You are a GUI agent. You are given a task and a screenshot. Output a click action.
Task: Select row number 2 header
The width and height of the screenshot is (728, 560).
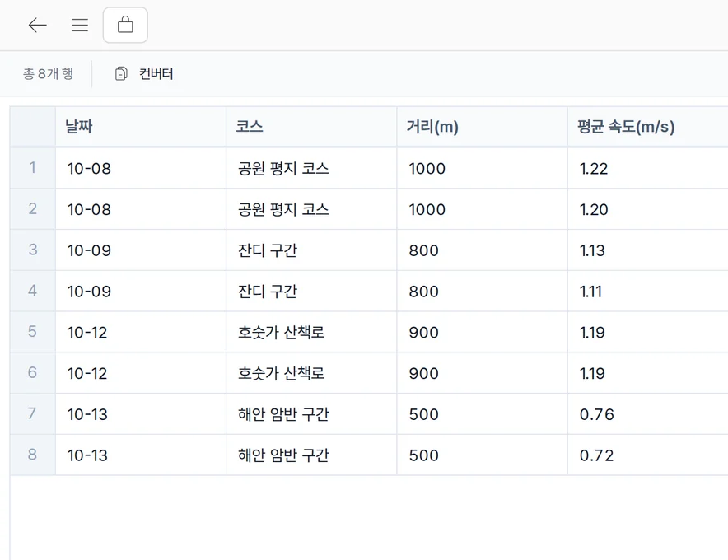(32, 209)
